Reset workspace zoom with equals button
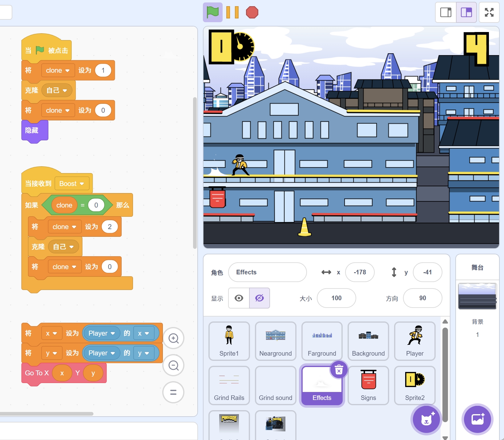Image resolution: width=504 pixels, height=440 pixels. coord(173,392)
